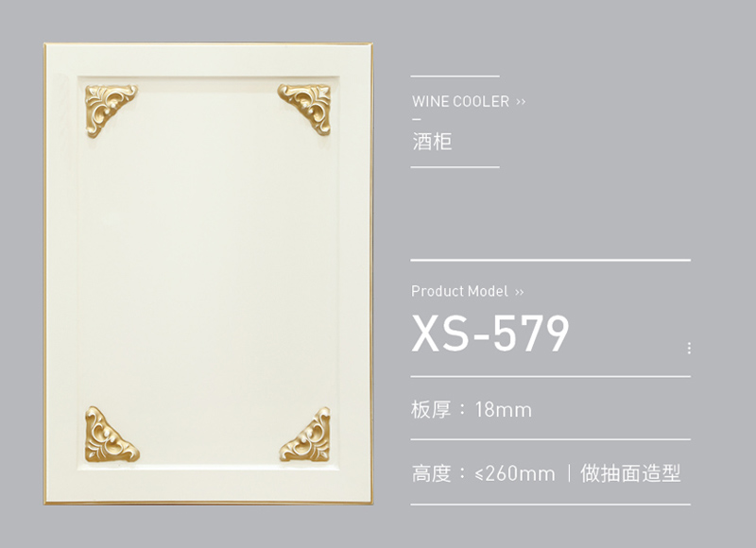
Task: Click the chevrons after WINE COOLER
Action: [x=521, y=102]
